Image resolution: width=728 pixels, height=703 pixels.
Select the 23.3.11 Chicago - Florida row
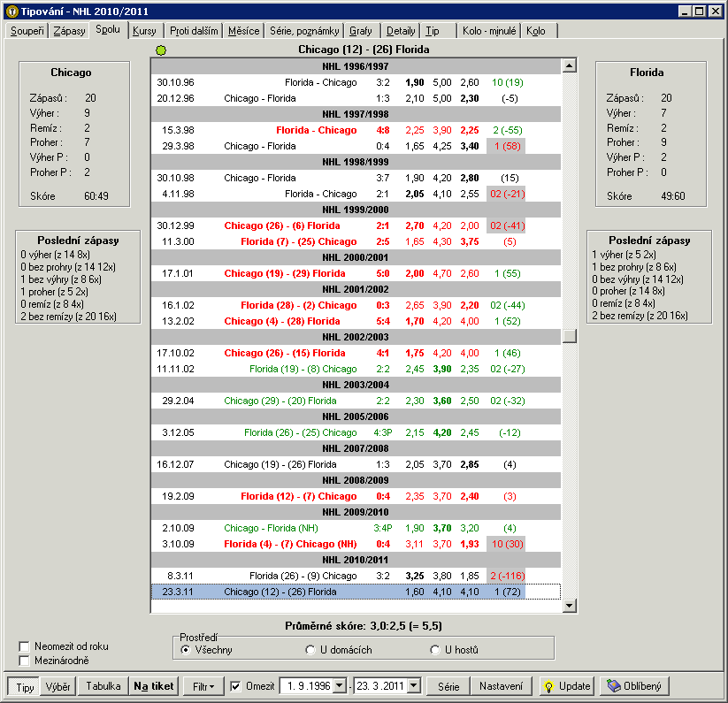(356, 592)
